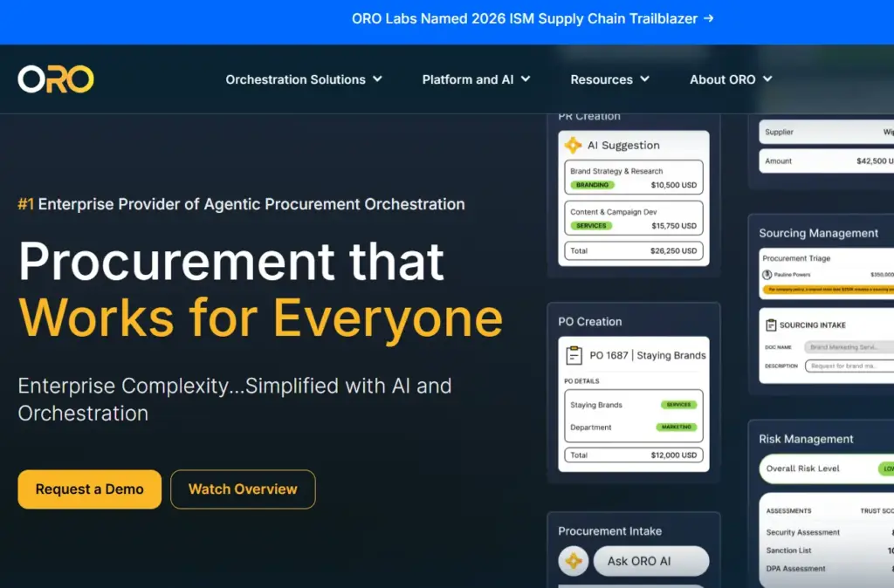894x588 pixels.
Task: Expand the About ORO chevron
Action: click(768, 79)
